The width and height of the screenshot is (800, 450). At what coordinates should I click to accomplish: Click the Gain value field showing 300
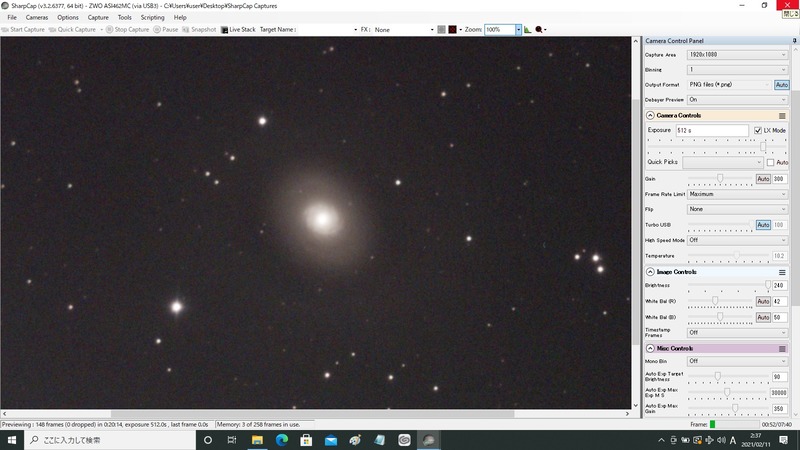[x=779, y=179]
